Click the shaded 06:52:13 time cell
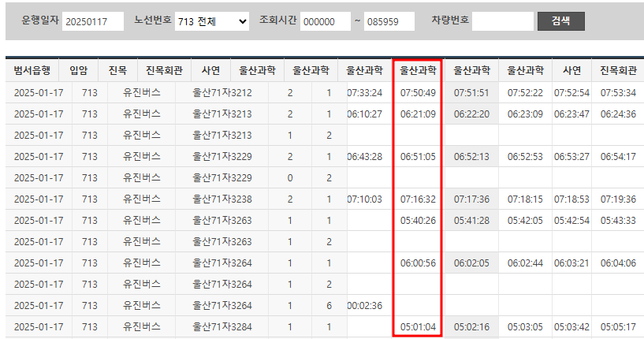Image resolution: width=644 pixels, height=339 pixels. tap(471, 156)
